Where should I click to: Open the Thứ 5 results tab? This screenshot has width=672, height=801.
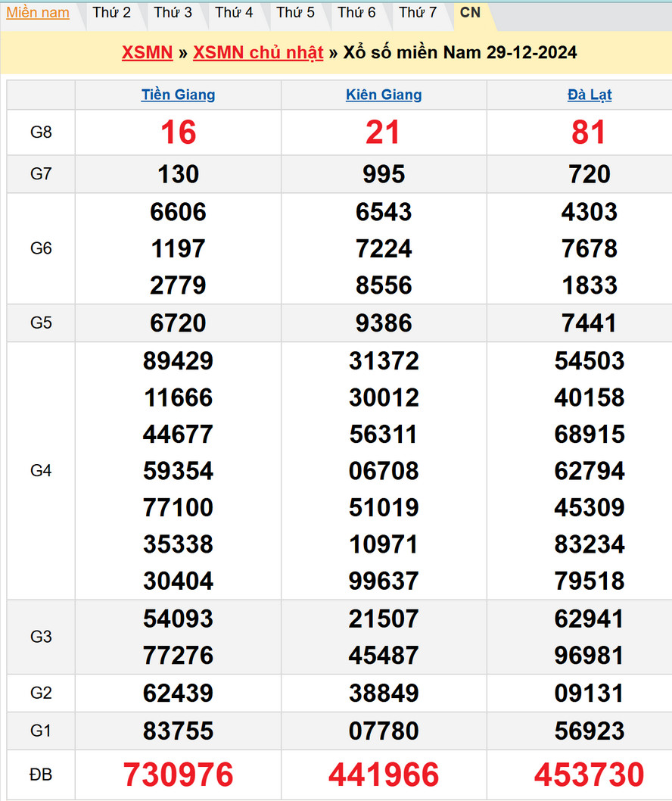pyautogui.click(x=295, y=13)
